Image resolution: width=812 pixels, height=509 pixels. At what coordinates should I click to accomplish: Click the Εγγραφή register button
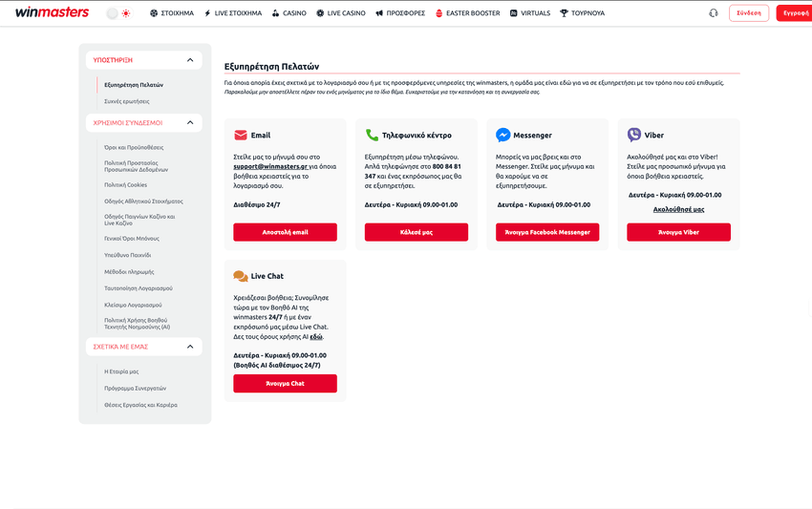[795, 13]
